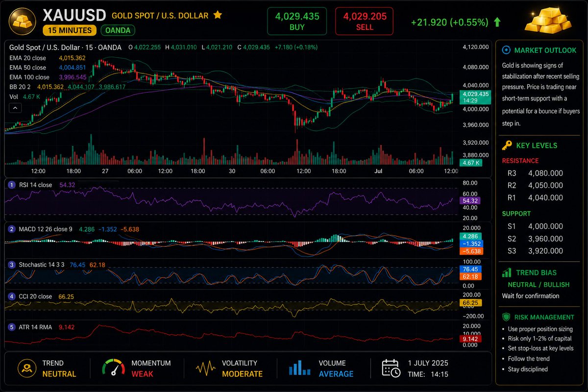Click the green up-arrow beside +0.55%
Viewport: 588px width, 392px height.
click(x=497, y=22)
